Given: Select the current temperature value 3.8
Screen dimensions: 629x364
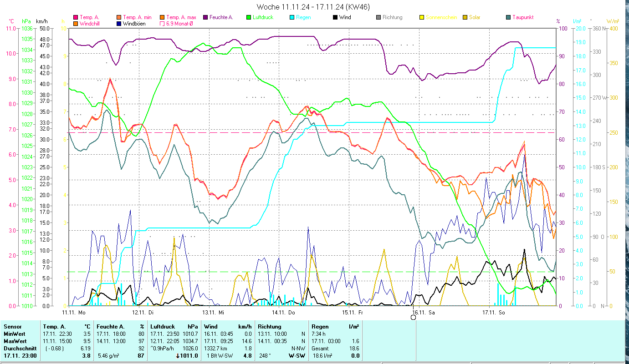Looking at the screenshot, I should [86, 356].
